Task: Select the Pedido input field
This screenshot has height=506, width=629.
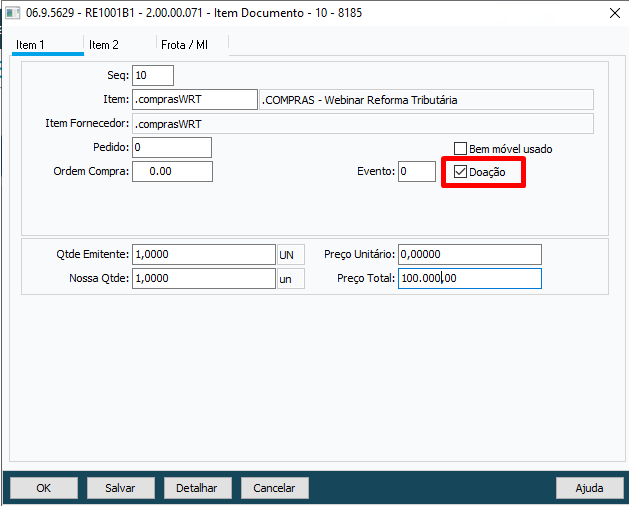Action: pos(172,148)
